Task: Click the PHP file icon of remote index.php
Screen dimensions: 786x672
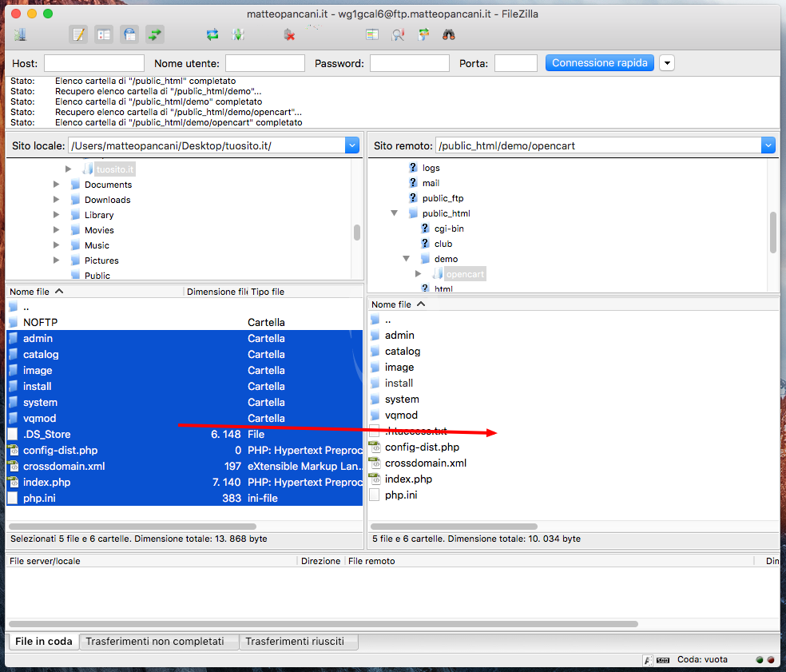Action: [x=375, y=479]
